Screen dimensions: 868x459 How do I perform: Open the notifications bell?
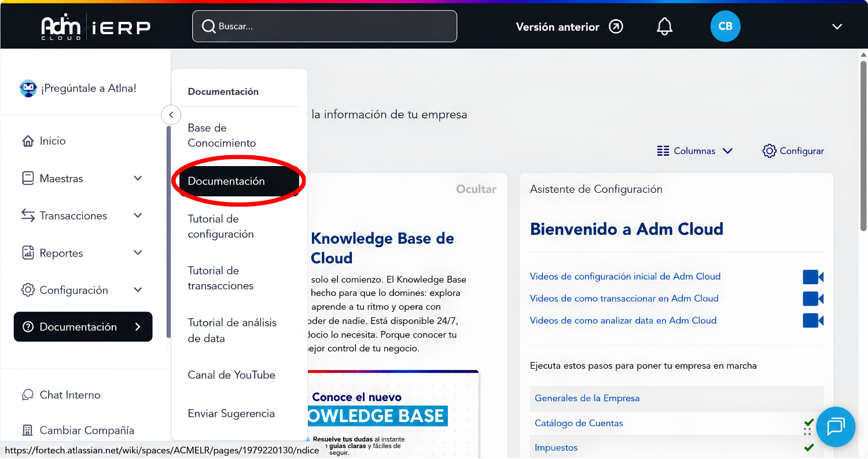(x=665, y=27)
